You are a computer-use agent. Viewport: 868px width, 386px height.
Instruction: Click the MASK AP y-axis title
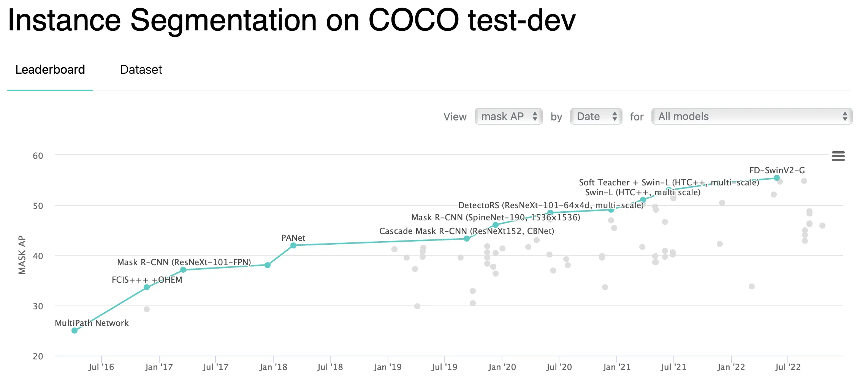[22, 255]
